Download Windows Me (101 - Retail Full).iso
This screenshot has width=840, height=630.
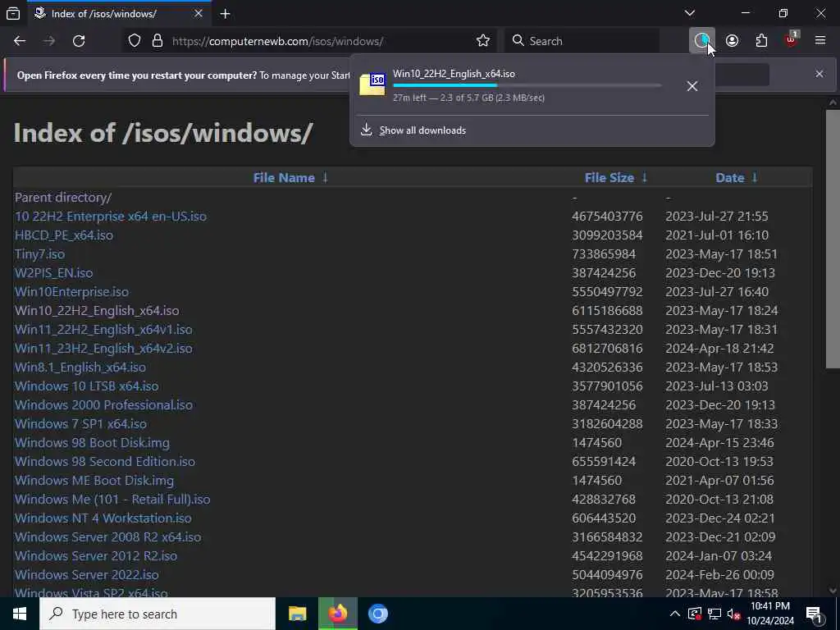(x=112, y=499)
